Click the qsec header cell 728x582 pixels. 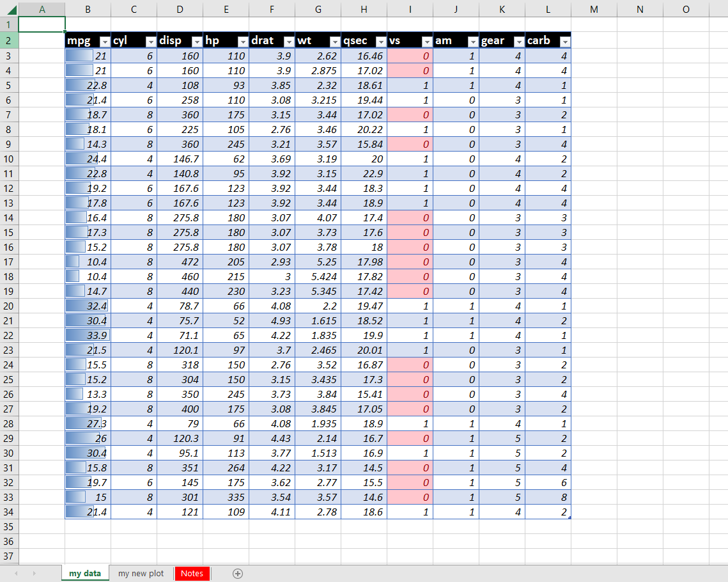pos(364,40)
